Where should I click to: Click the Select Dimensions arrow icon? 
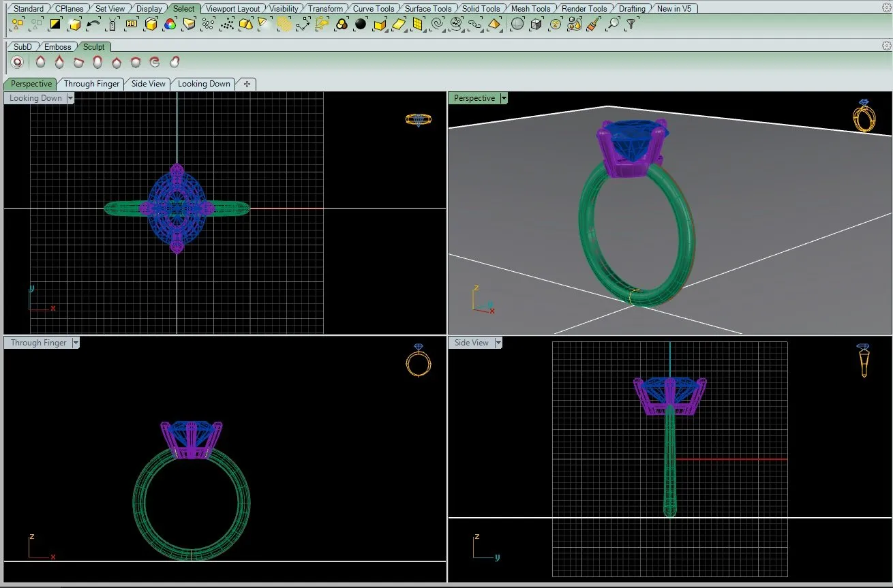303,24
